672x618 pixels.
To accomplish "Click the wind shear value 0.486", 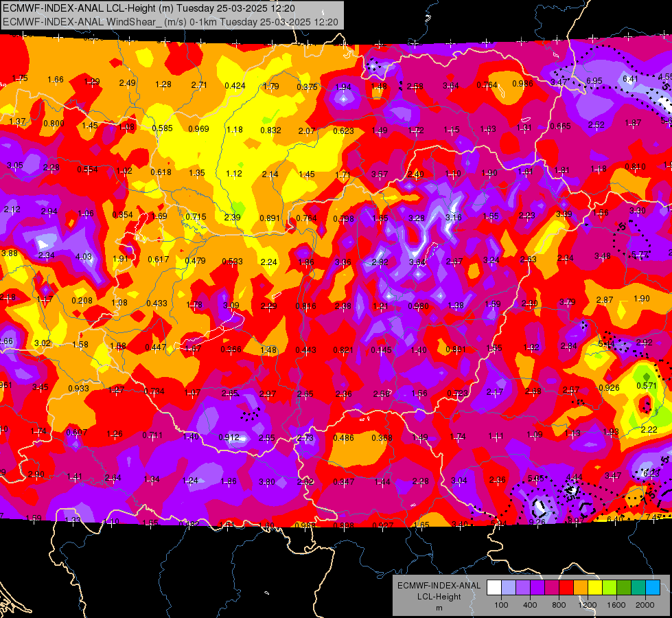I will tap(344, 437).
